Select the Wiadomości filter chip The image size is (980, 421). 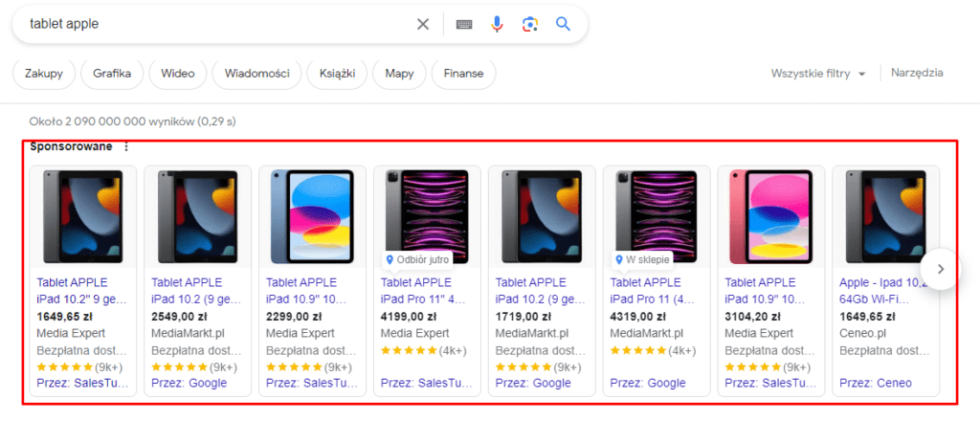(x=256, y=74)
